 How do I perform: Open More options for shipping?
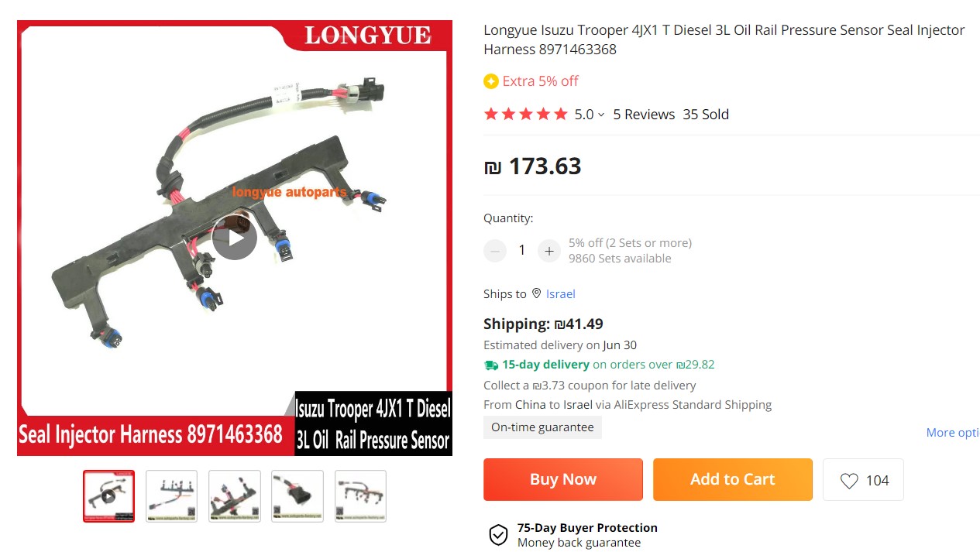click(x=953, y=433)
